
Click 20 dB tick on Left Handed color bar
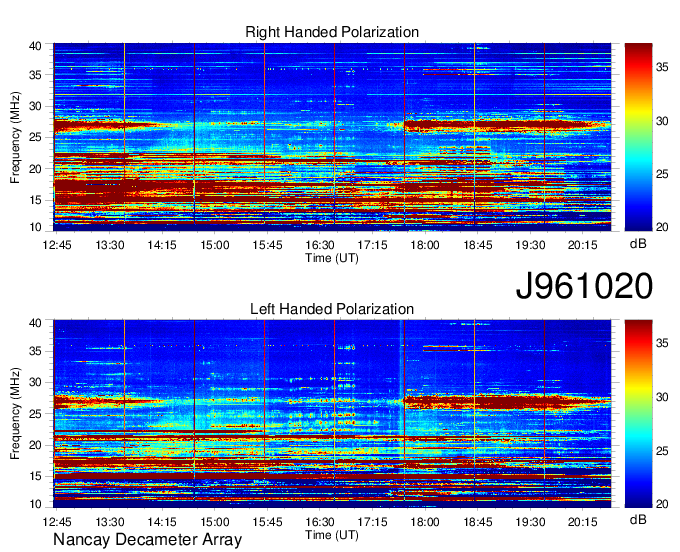(662, 504)
